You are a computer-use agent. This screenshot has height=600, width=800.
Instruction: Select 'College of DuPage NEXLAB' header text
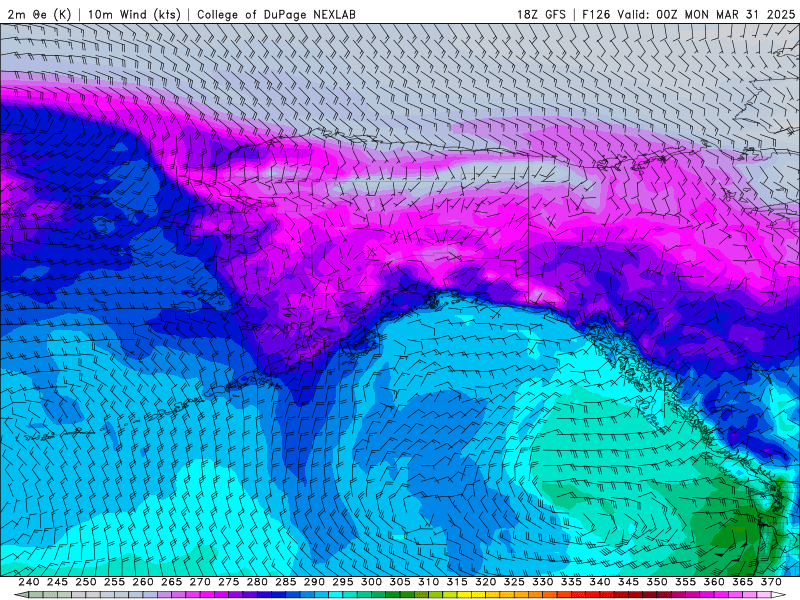(x=276, y=14)
